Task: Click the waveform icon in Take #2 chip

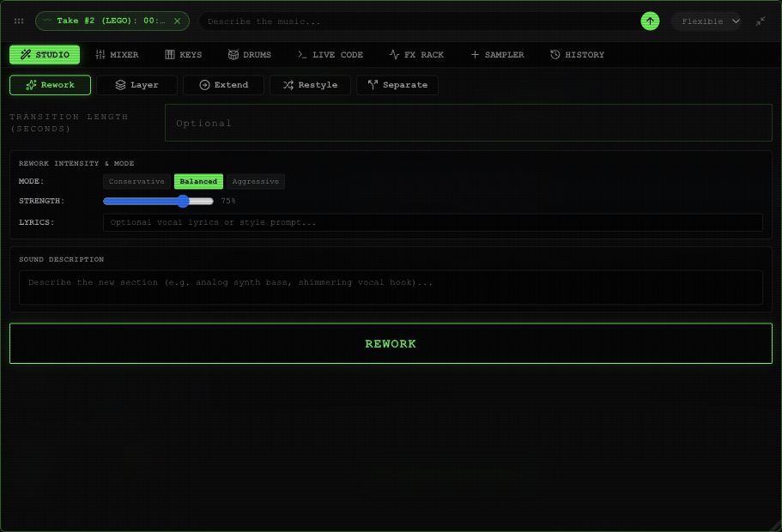Action: [x=47, y=21]
